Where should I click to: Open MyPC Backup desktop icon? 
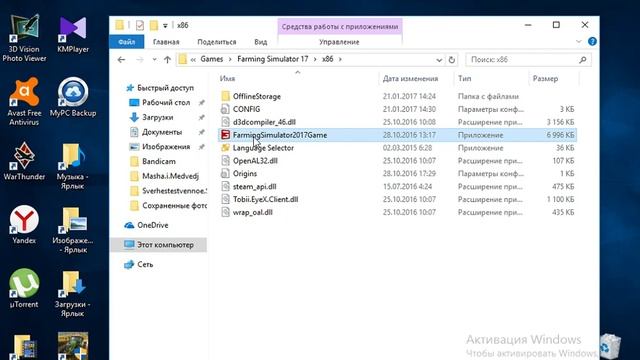tap(73, 98)
